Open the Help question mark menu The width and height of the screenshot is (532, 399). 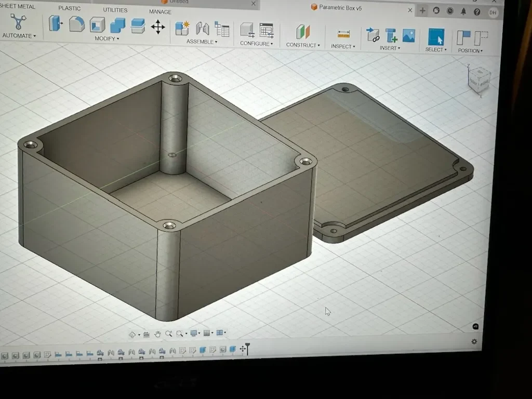point(477,12)
